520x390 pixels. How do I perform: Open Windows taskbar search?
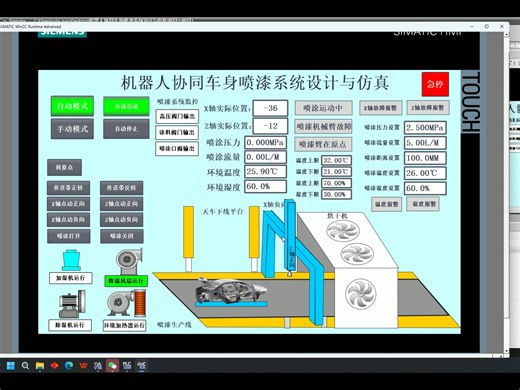pos(25,366)
